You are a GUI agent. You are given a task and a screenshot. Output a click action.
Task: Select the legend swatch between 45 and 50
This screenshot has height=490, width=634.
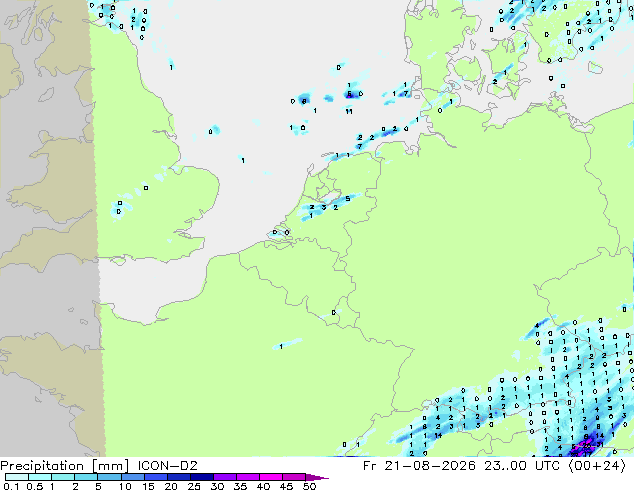(x=294, y=477)
